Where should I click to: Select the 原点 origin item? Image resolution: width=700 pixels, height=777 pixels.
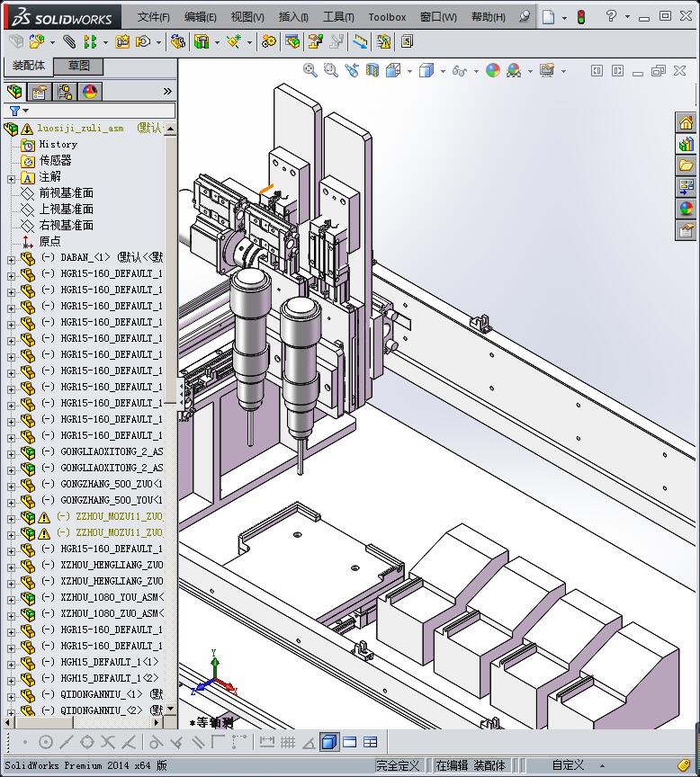click(49, 241)
